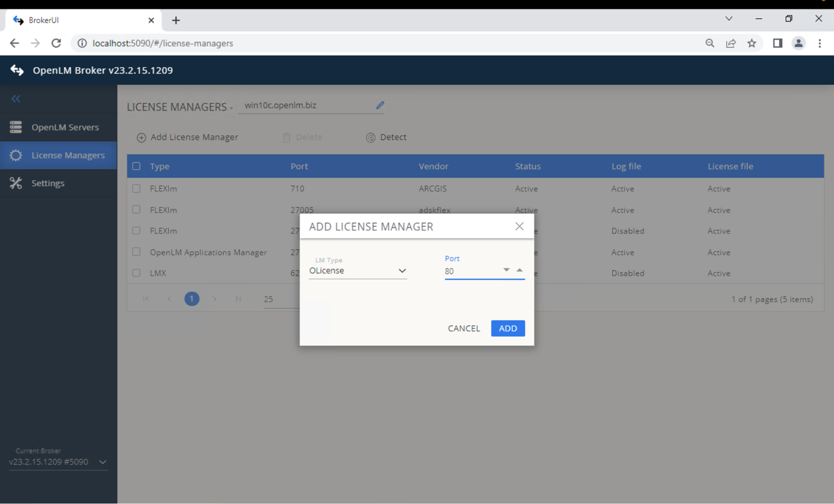Edit hostname using the pencil icon
Screen dimensions: 834x504
pyautogui.click(x=380, y=105)
